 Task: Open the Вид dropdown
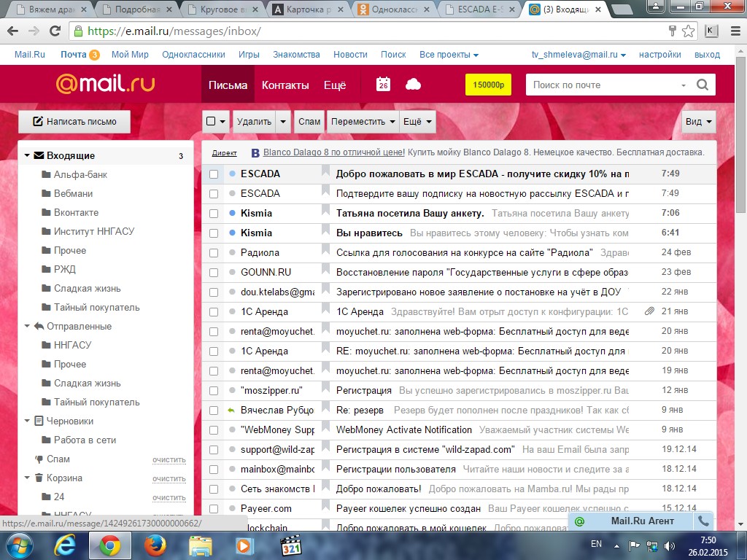point(698,122)
